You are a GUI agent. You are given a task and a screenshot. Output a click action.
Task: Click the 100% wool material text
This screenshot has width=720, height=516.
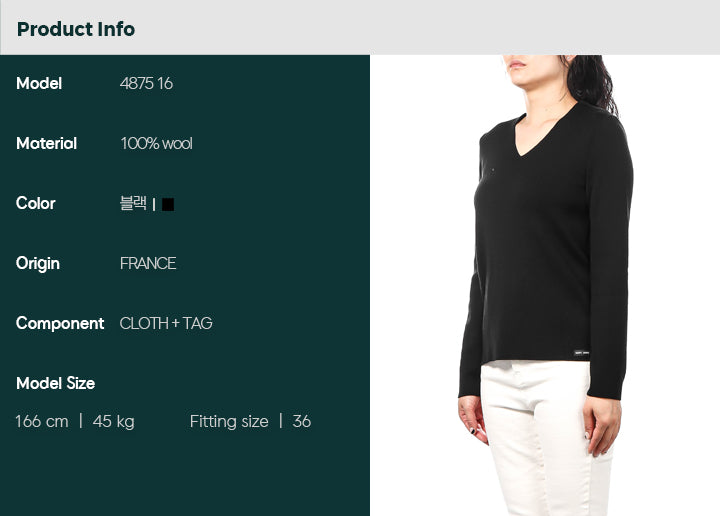[157, 144]
